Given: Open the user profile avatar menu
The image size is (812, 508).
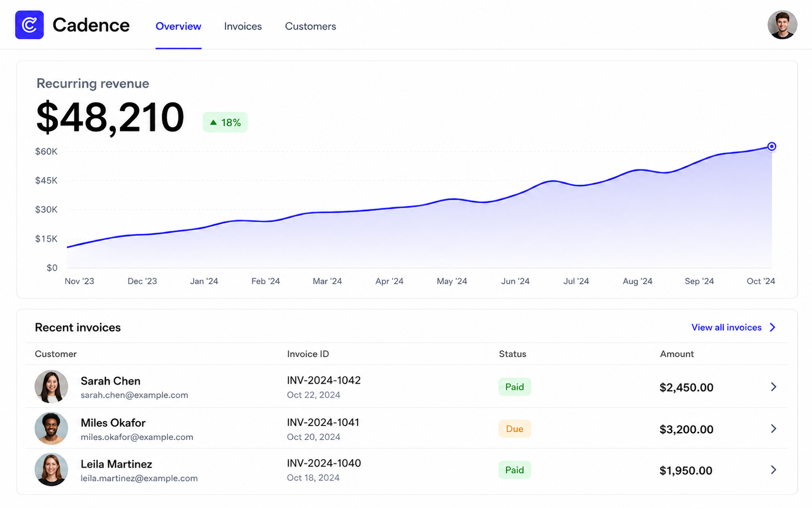Looking at the screenshot, I should pyautogui.click(x=782, y=25).
